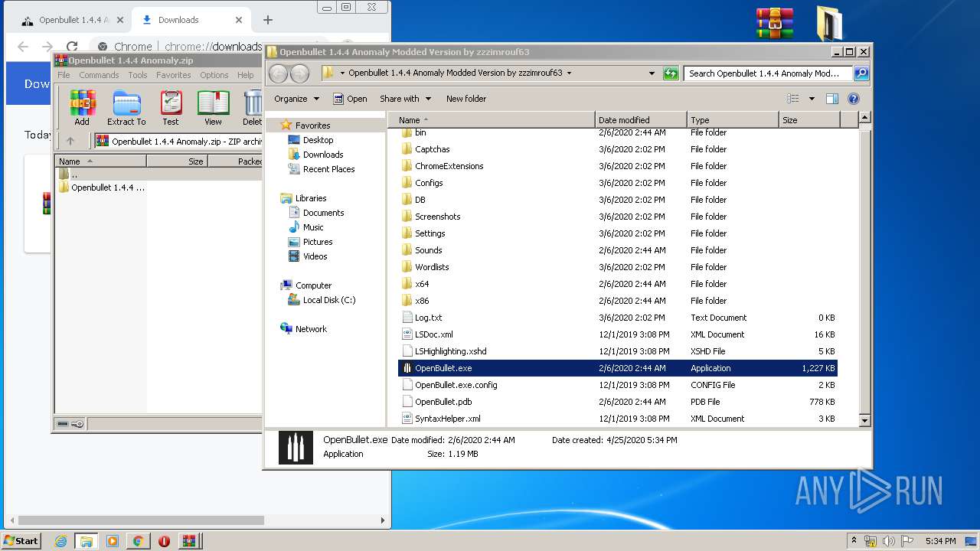Viewport: 980px width, 551px height.
Task: Close the Downloads tab in Chrome
Action: [239, 20]
